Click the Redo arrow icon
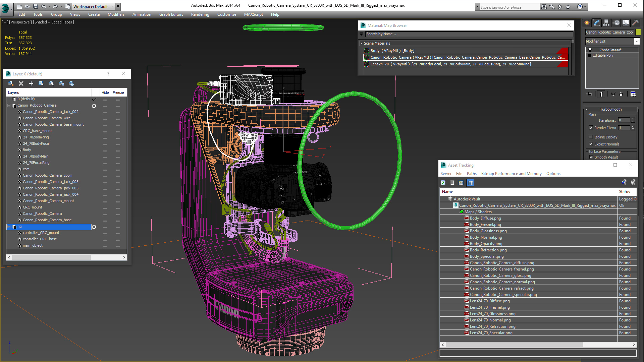 (55, 6)
